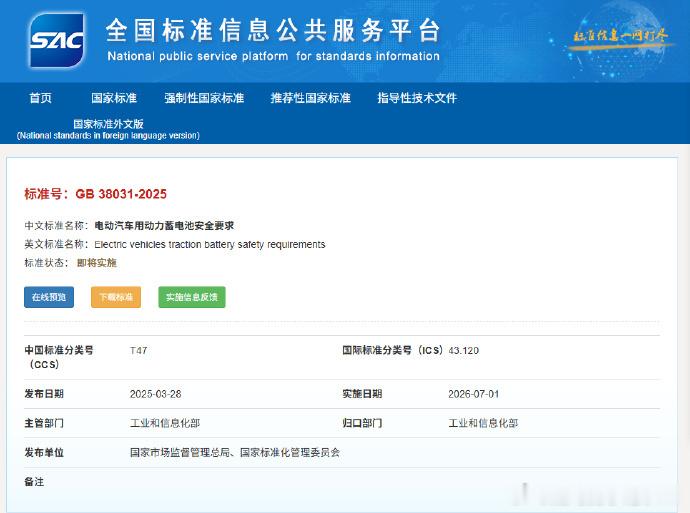Click the publish date 2025-03-28

coord(155,394)
